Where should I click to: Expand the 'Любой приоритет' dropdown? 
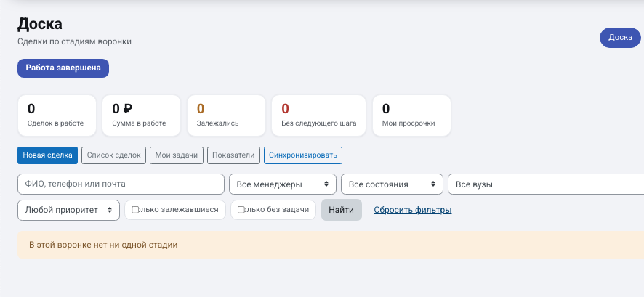(68, 210)
